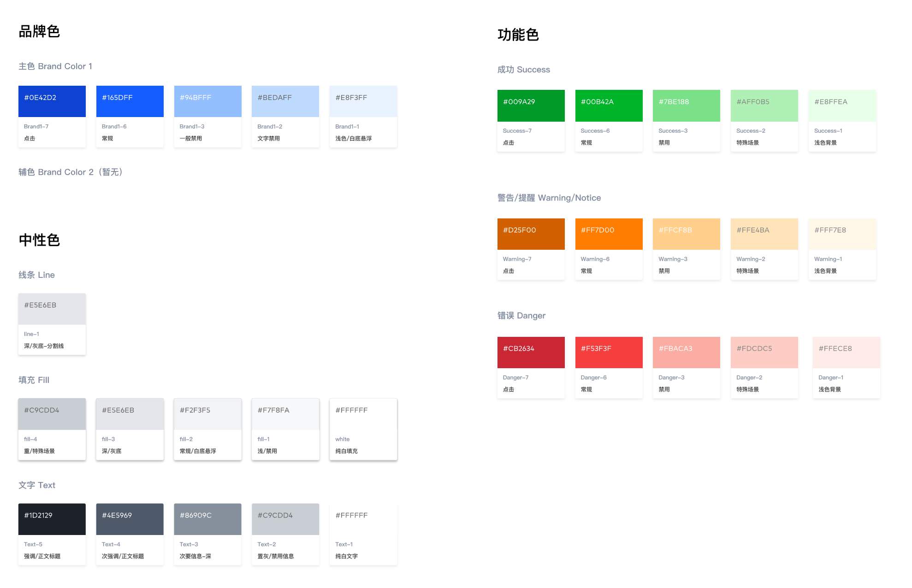Screen dimensions: 912x588
Task: Click the #C9CDD4 Text-2 color block
Action: click(285, 519)
